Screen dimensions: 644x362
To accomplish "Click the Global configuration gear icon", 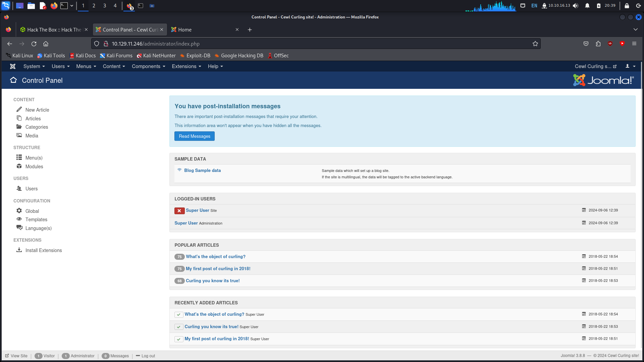I will (19, 210).
